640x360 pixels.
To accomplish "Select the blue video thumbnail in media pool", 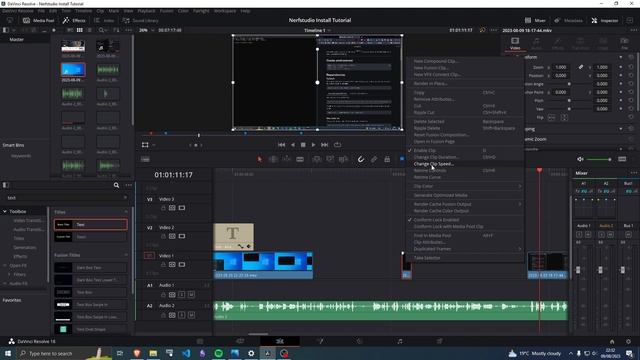I will coord(73,70).
